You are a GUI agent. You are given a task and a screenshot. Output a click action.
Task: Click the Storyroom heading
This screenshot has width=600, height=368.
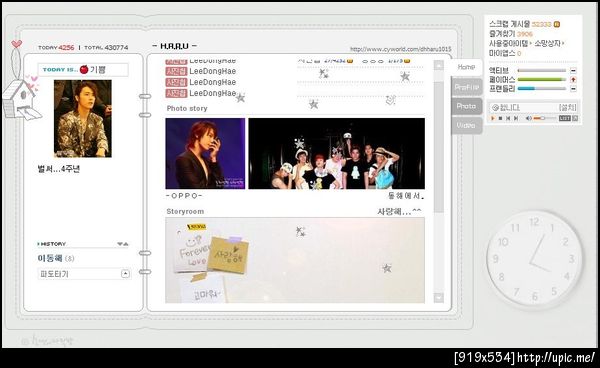tap(185, 211)
